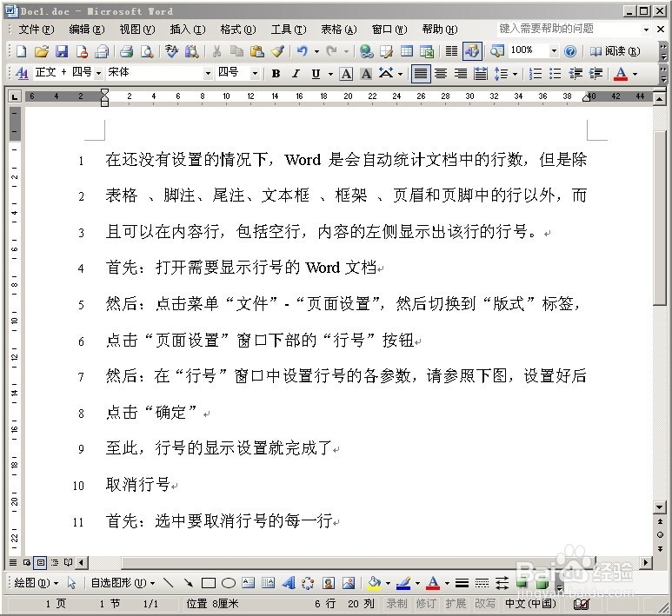Image resolution: width=672 pixels, height=616 pixels.
Task: Open a file with the folder icon
Action: [x=41, y=51]
